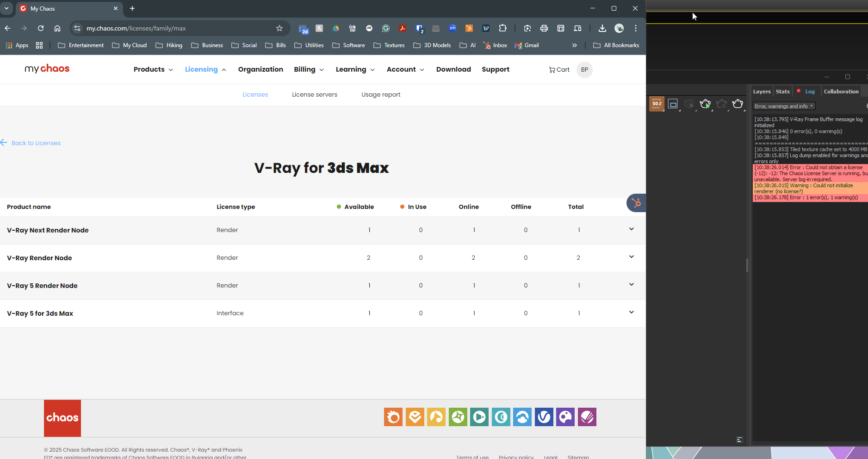The height and width of the screenshot is (459, 868).
Task: Click the blue V-Ray product icon in footer
Action: (x=544, y=417)
